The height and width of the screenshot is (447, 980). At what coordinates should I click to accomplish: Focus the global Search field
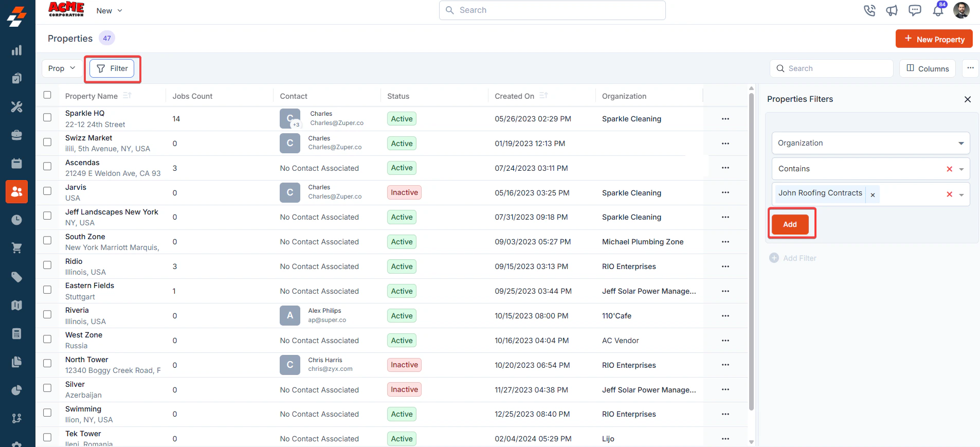tap(552, 10)
